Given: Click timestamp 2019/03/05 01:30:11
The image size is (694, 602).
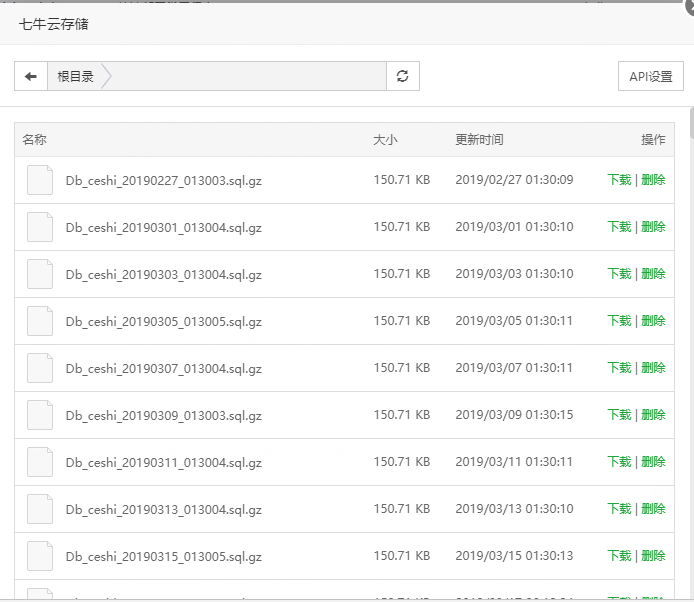Looking at the screenshot, I should point(514,320).
